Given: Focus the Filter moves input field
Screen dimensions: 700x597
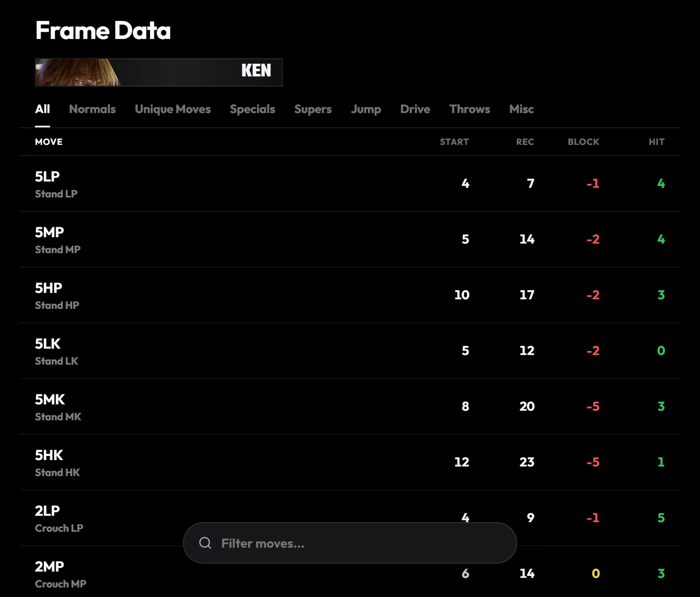Looking at the screenshot, I should coord(350,543).
